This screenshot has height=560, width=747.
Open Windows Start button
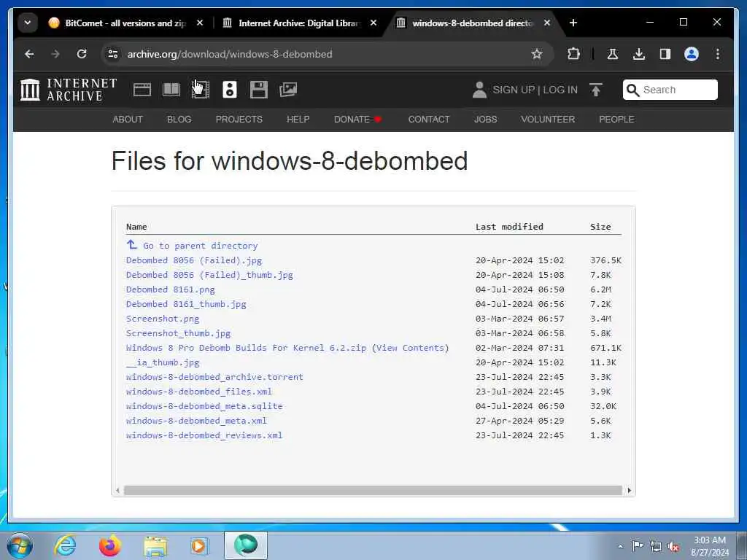point(20,545)
